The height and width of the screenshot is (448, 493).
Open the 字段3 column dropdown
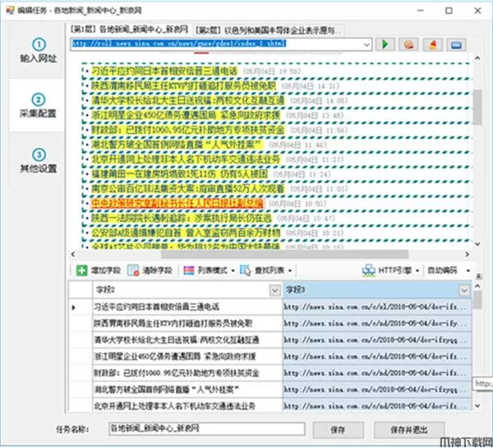pos(464,290)
